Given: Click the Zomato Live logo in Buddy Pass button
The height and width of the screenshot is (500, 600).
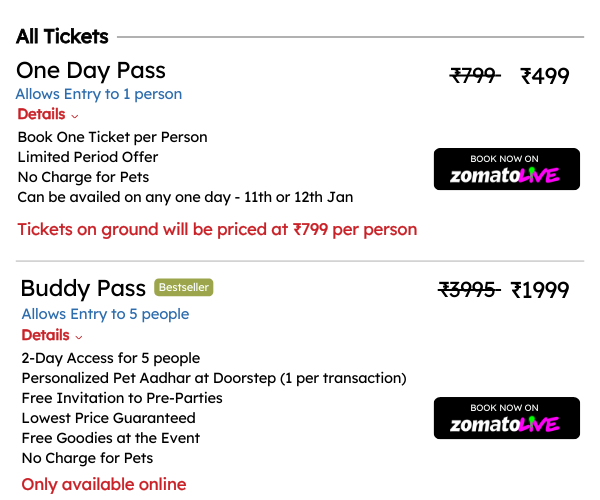Looking at the screenshot, I should point(505,424).
